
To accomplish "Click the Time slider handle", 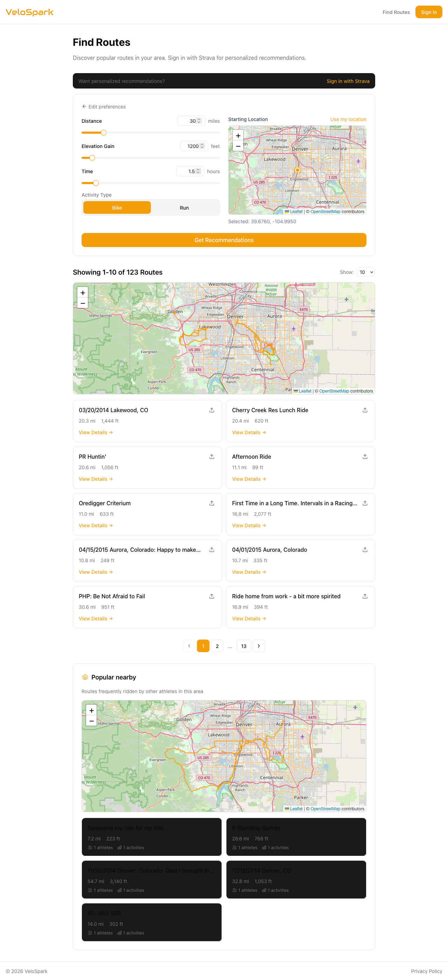I will tap(96, 183).
